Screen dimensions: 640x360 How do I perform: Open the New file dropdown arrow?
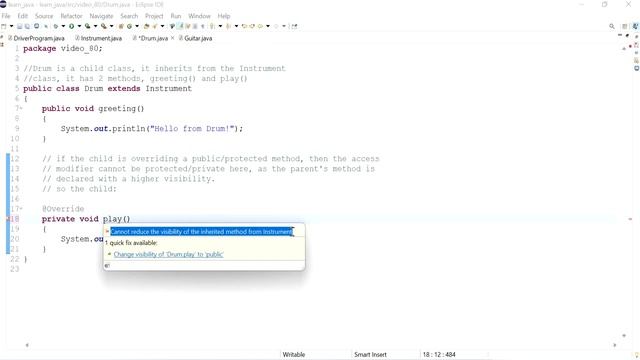[11, 26]
